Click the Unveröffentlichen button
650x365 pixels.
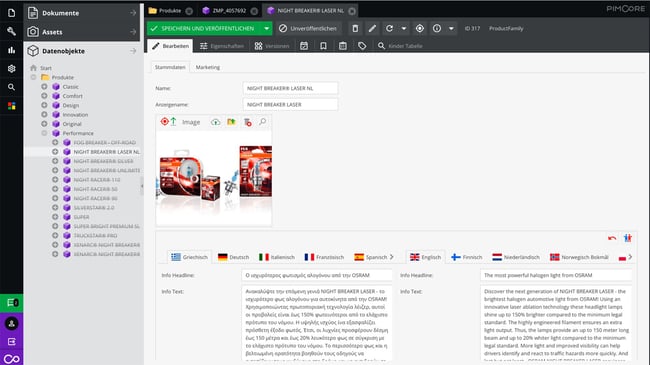[x=307, y=29]
